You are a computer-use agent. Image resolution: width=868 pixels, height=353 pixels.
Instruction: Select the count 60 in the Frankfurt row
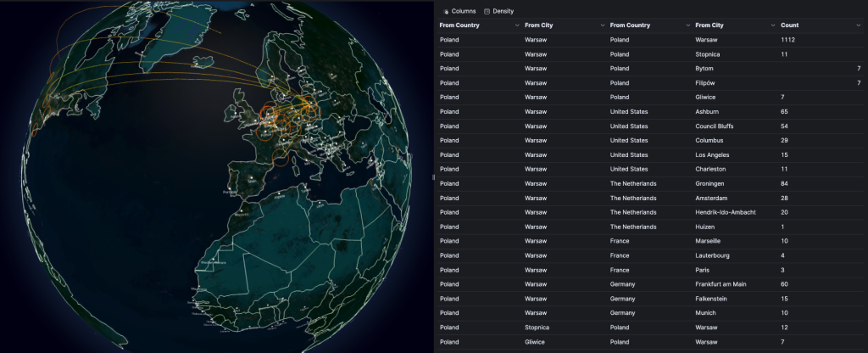coord(784,284)
